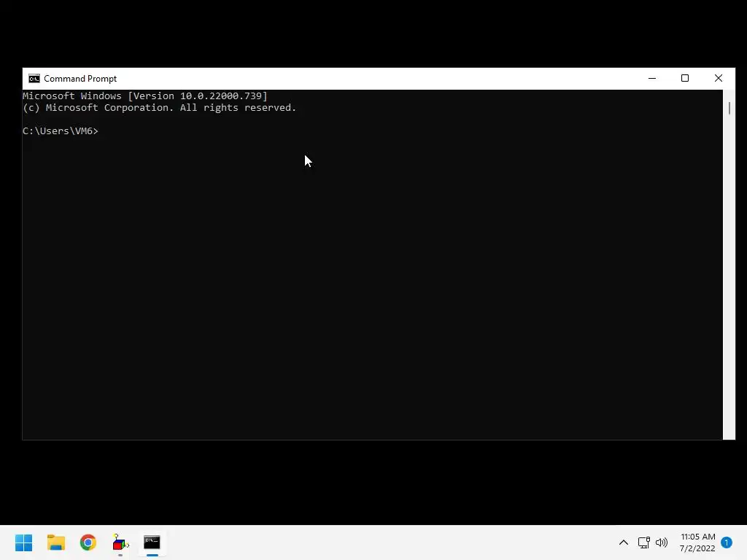Screen dimensions: 747x560
Task: Minimize the Command Prompt window
Action: click(651, 79)
